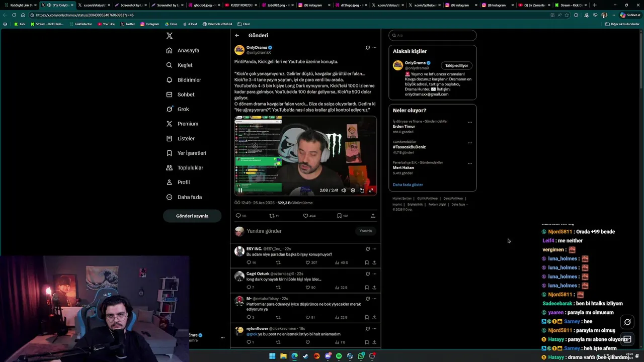Expand the Daha fazla sidebar menu
This screenshot has width=644, height=362.
pos(184,197)
